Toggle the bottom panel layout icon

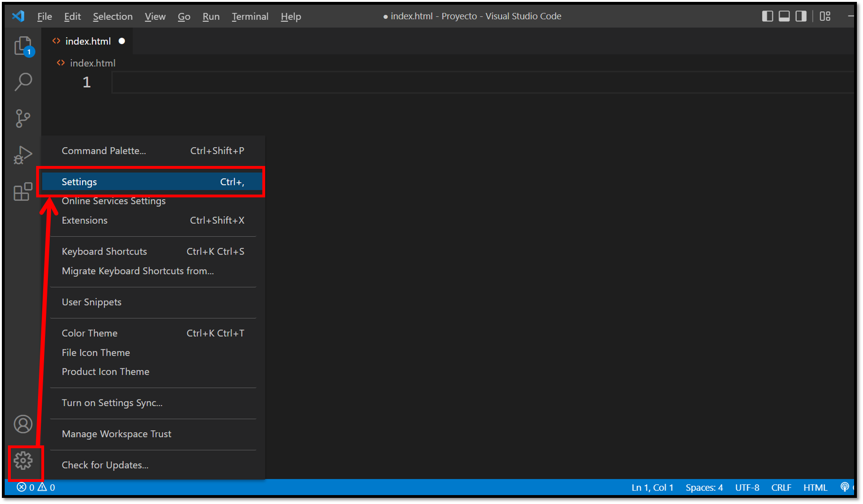point(784,16)
